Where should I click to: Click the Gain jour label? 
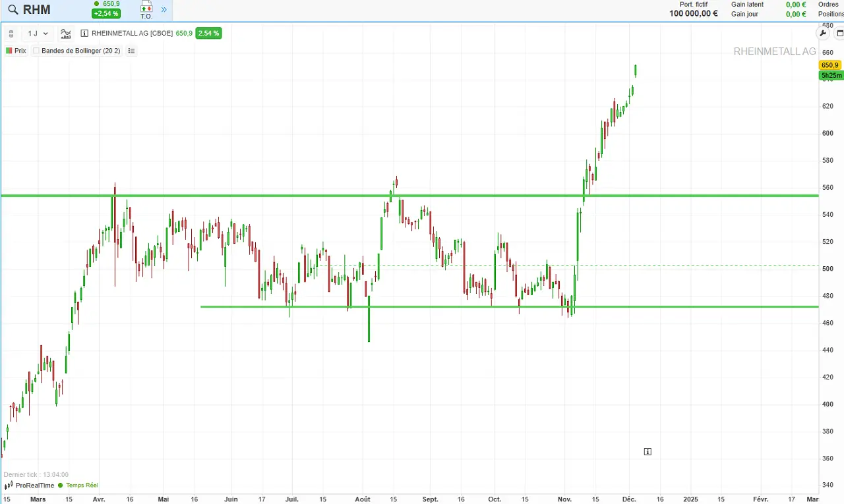744,14
